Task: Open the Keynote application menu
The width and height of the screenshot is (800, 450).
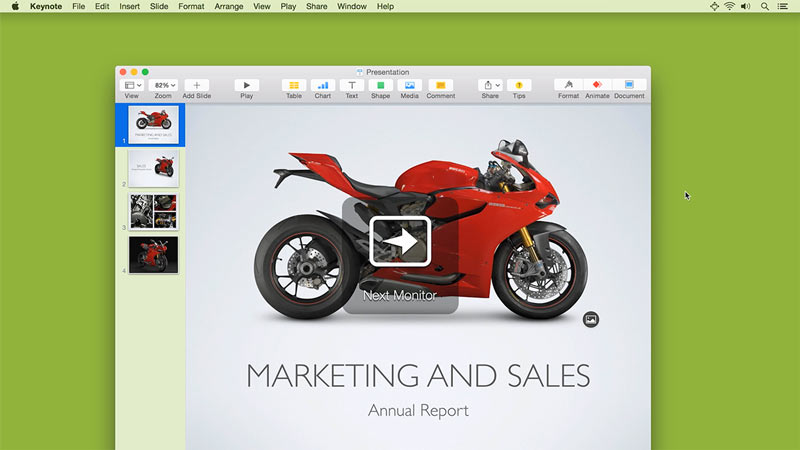Action: coord(46,6)
